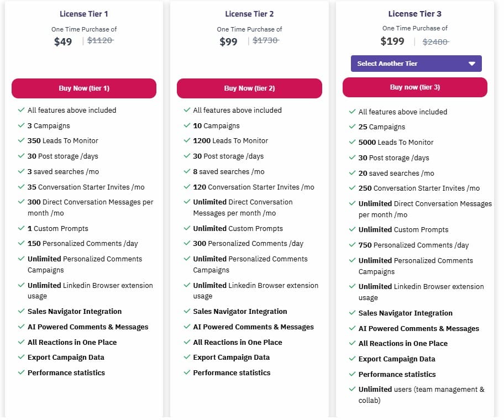Click the crossed-out $2400 price
The width and height of the screenshot is (504, 420).
[x=435, y=41]
